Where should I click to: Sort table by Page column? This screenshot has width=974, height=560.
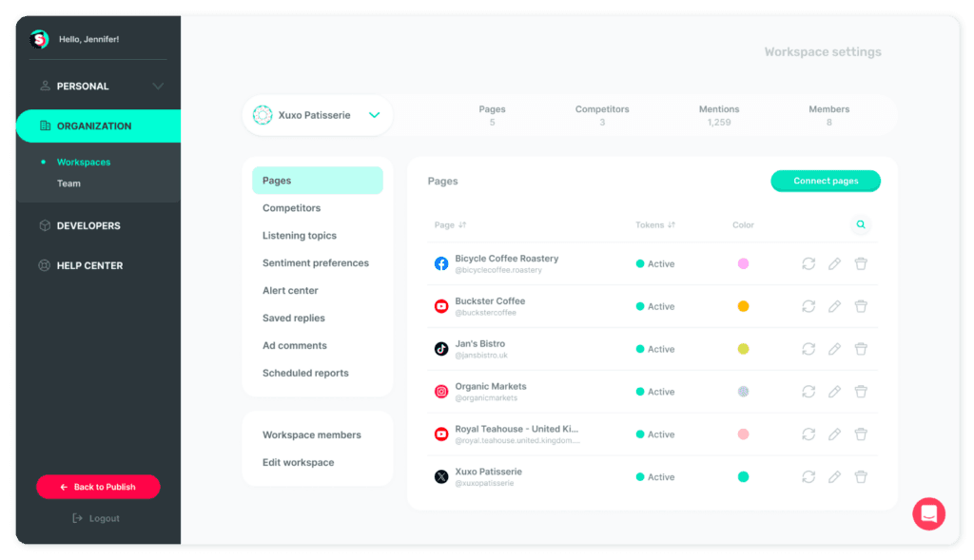click(450, 224)
